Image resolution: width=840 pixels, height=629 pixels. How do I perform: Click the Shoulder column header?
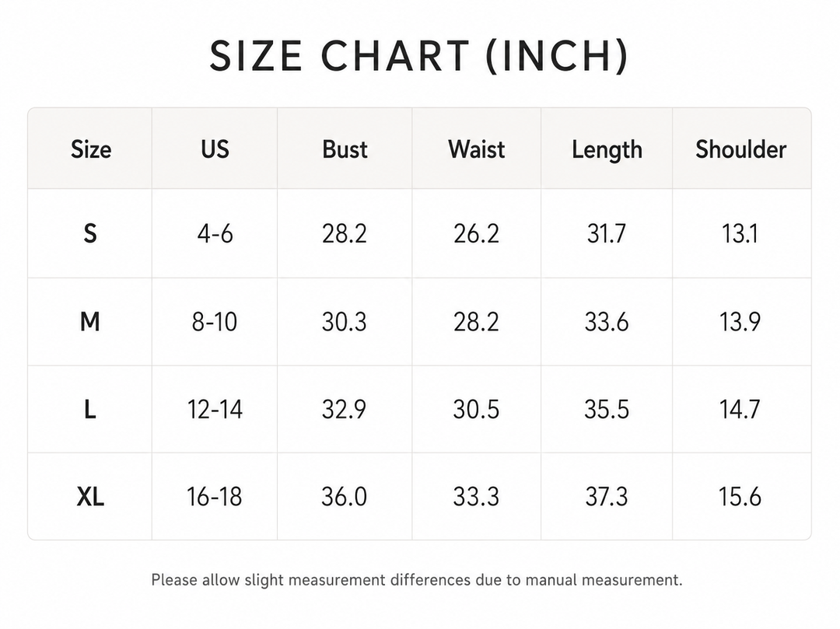pos(741,149)
